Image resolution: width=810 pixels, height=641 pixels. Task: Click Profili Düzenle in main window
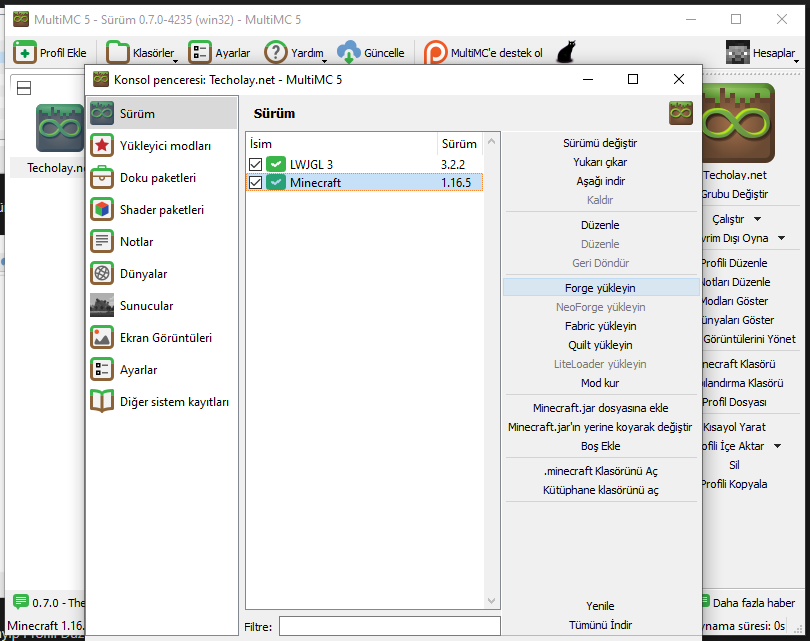734,263
